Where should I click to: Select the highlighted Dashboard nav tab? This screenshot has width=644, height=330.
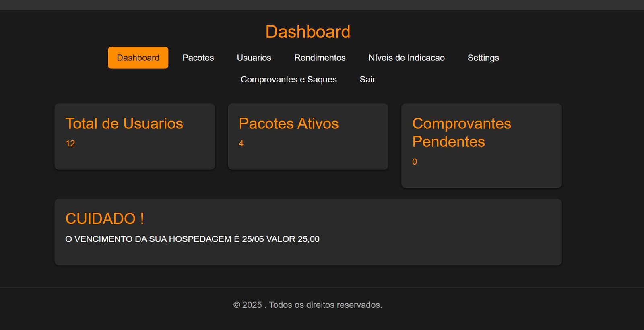pos(138,58)
